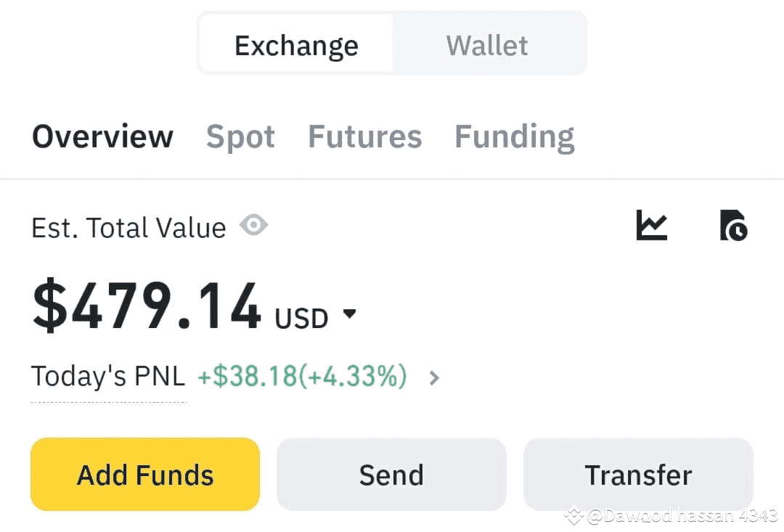Hide balance using the eye icon
Viewport: 784px width, 532px height.
(253, 225)
